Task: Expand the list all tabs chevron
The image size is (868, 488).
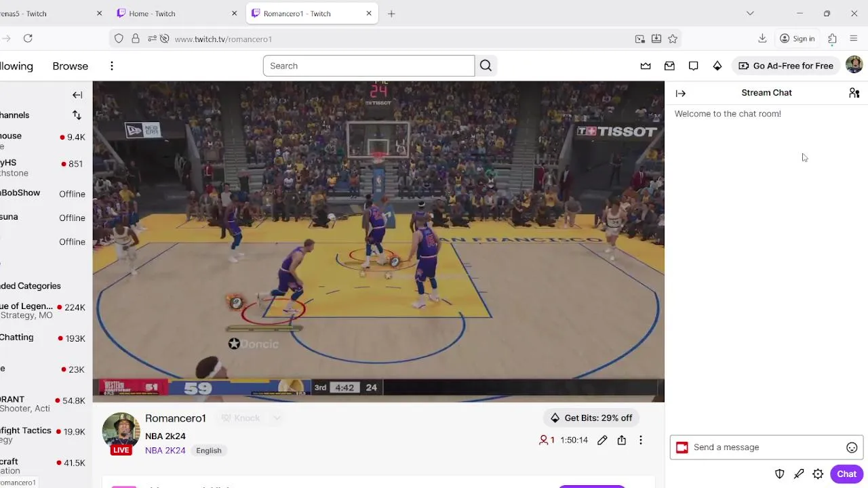Action: click(x=750, y=14)
